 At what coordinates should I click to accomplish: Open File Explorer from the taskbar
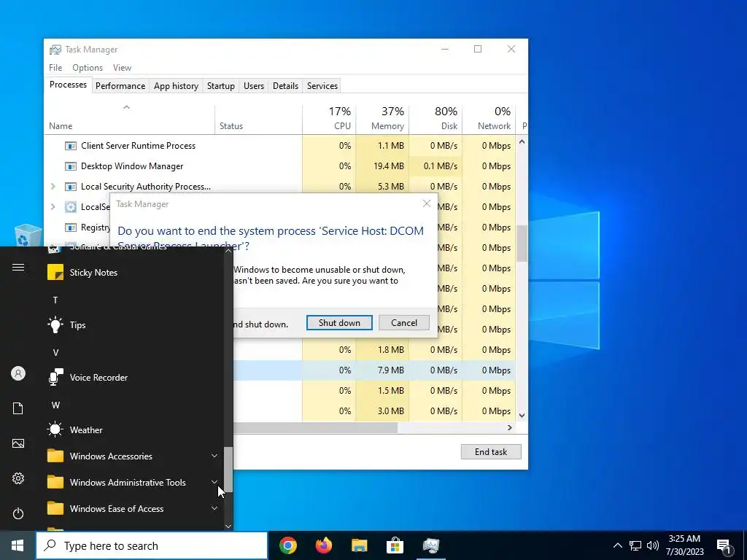[359, 545]
